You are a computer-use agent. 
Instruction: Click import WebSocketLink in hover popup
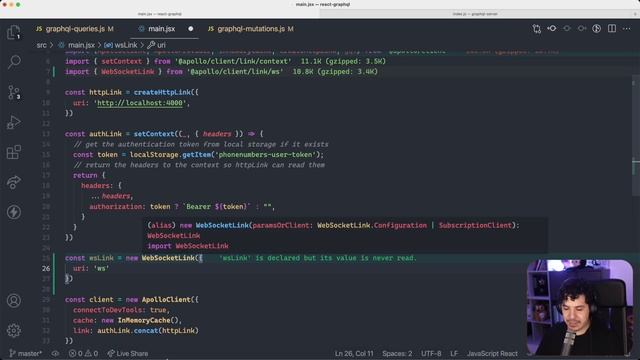click(188, 246)
